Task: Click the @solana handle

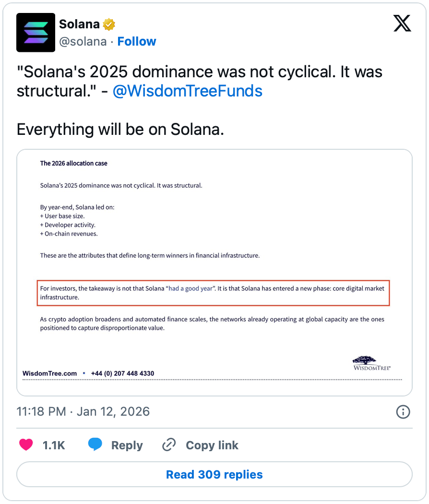Action: pyautogui.click(x=83, y=42)
